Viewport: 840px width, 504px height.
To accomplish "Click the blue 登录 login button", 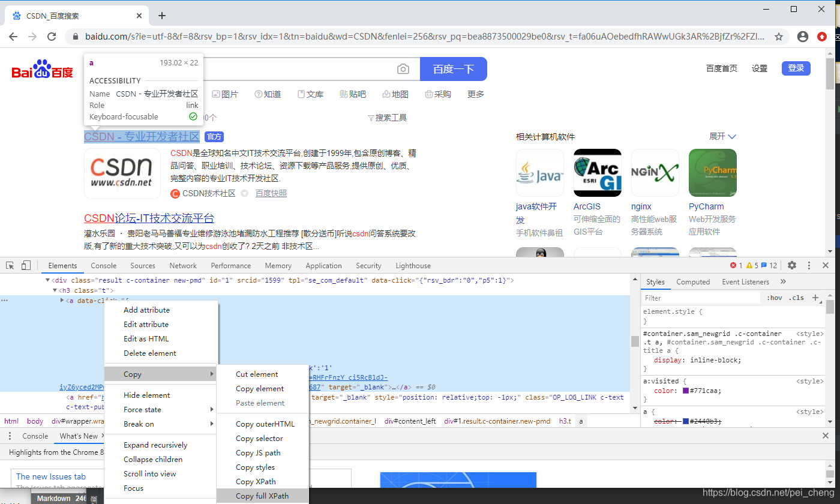I will click(x=796, y=68).
